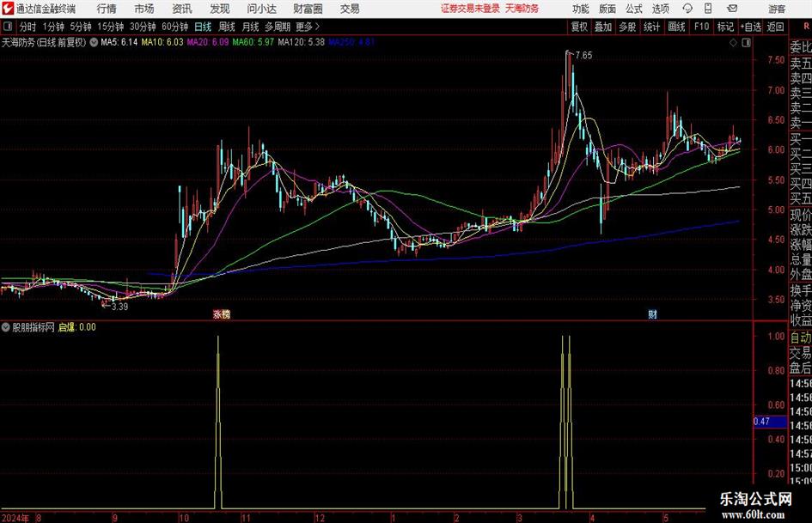The width and height of the screenshot is (812, 523).
Task: Open the 财富圈 menu
Action: tap(308, 9)
